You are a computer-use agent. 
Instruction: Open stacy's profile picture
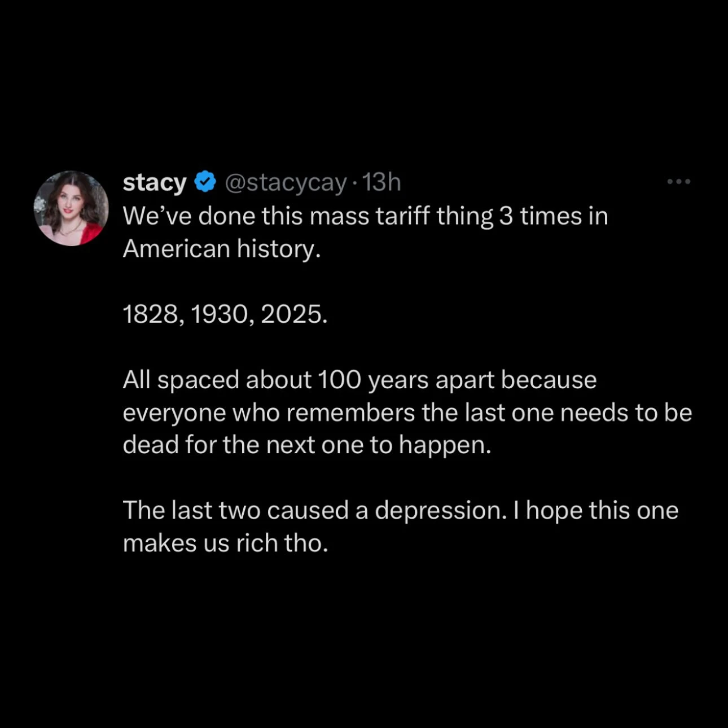[x=71, y=208]
